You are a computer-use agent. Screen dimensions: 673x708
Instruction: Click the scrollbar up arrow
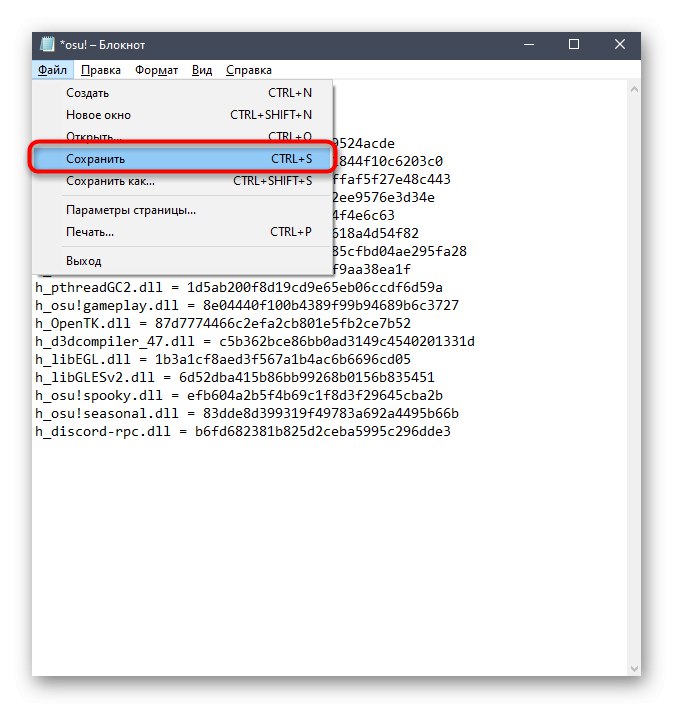[x=634, y=89]
